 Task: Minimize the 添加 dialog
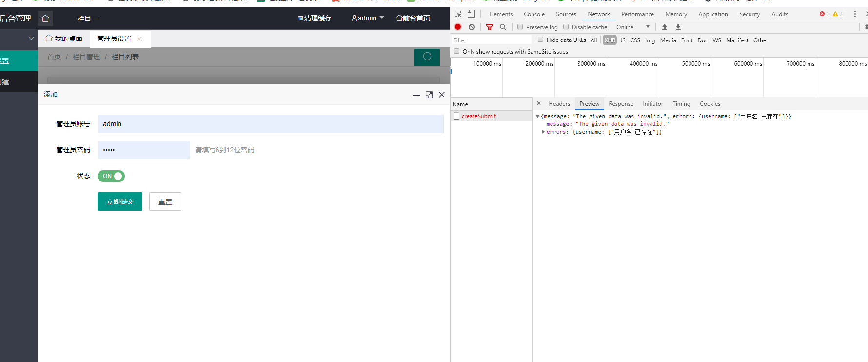tap(416, 95)
